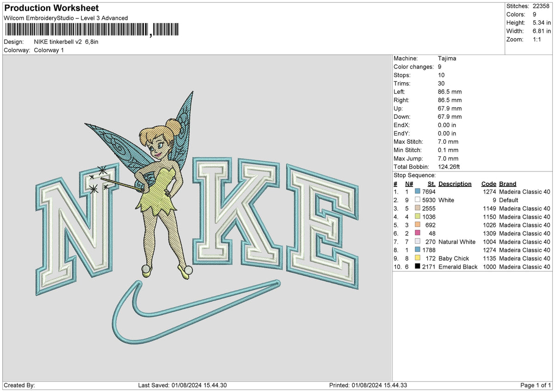Click the Trims value 30
This screenshot has width=555, height=392.
pyautogui.click(x=441, y=83)
